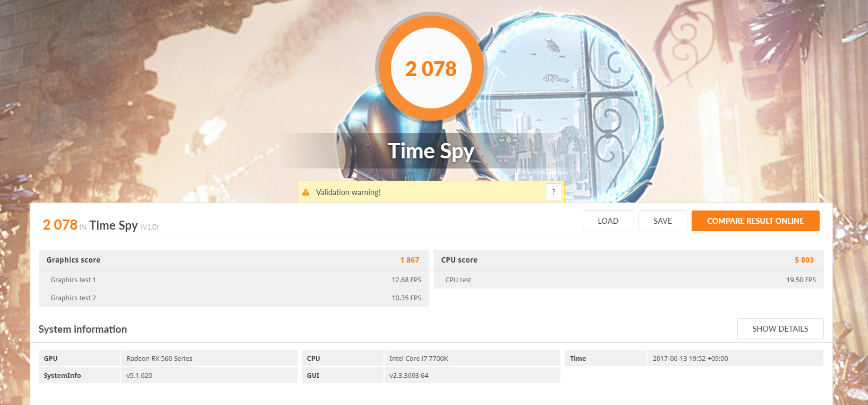Click the Intel Core i7 7700K value
Screen dimensions: 868x405
[419, 359]
